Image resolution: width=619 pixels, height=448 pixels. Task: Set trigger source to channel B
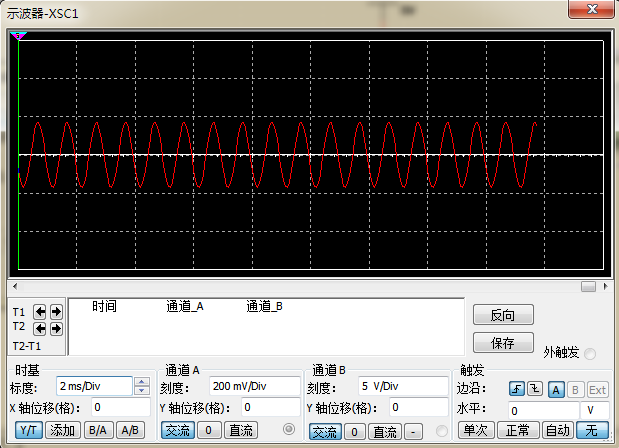[575, 390]
